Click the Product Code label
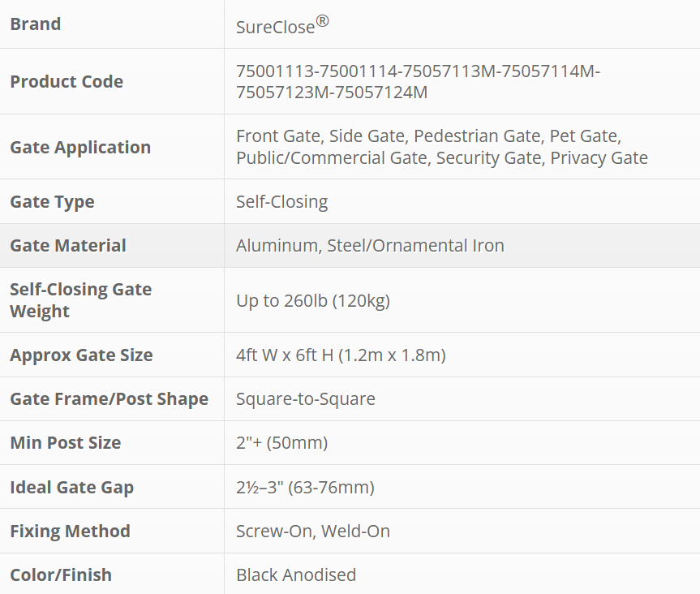700x594 pixels. (x=67, y=82)
